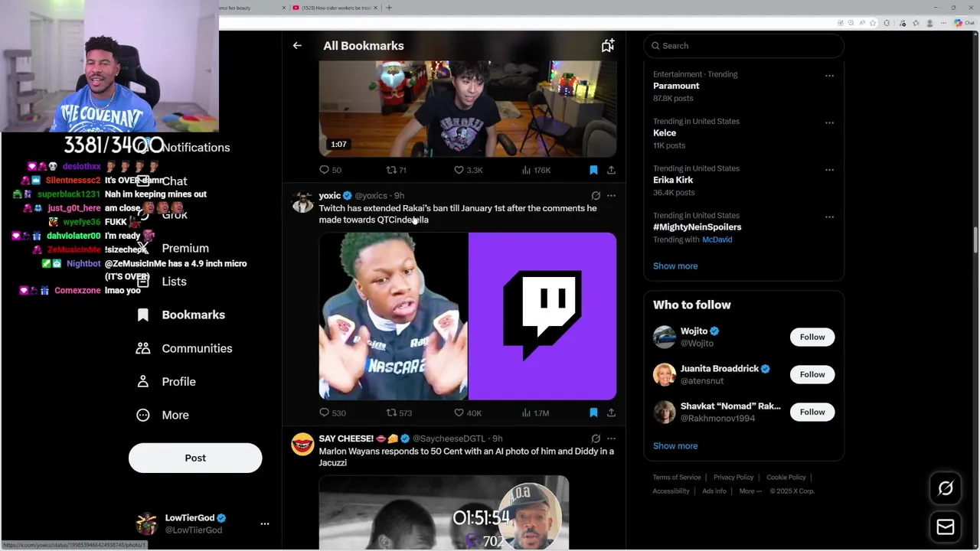Screen dimensions: 980x551
Task: Open the browser Chat side panel button
Action: pyautogui.click(x=963, y=23)
